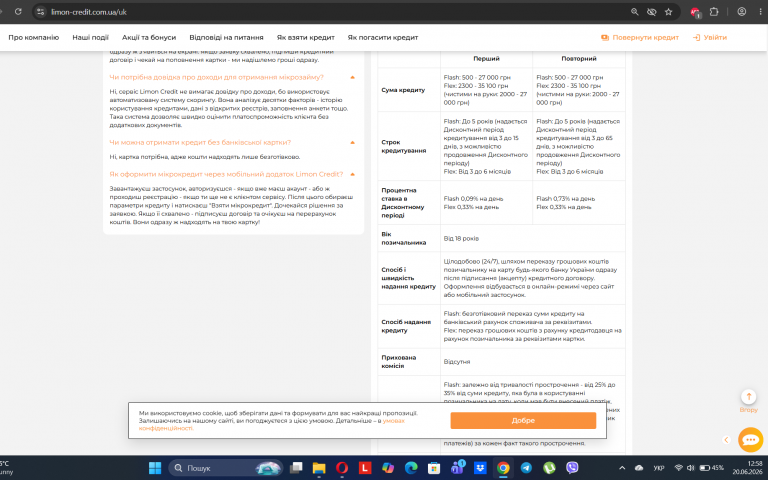The width and height of the screenshot is (768, 480).
Task: Click the 'Строк кредитування' row label
Action: point(404,146)
